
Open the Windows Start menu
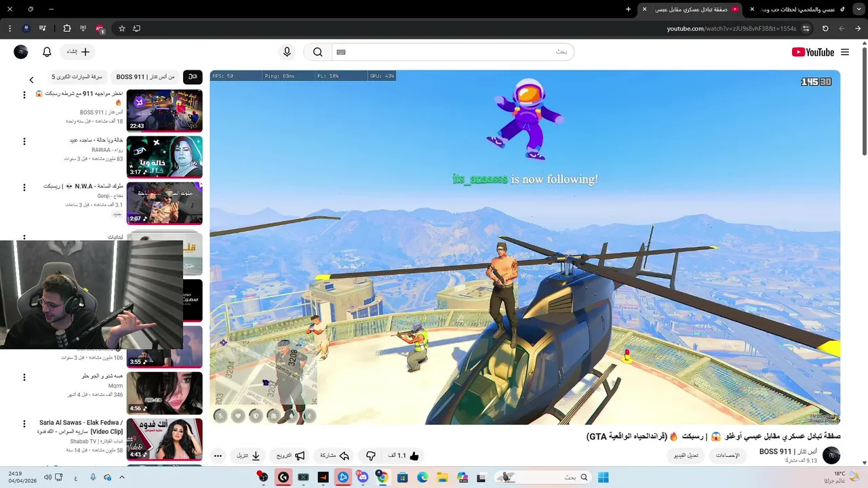pos(603,477)
